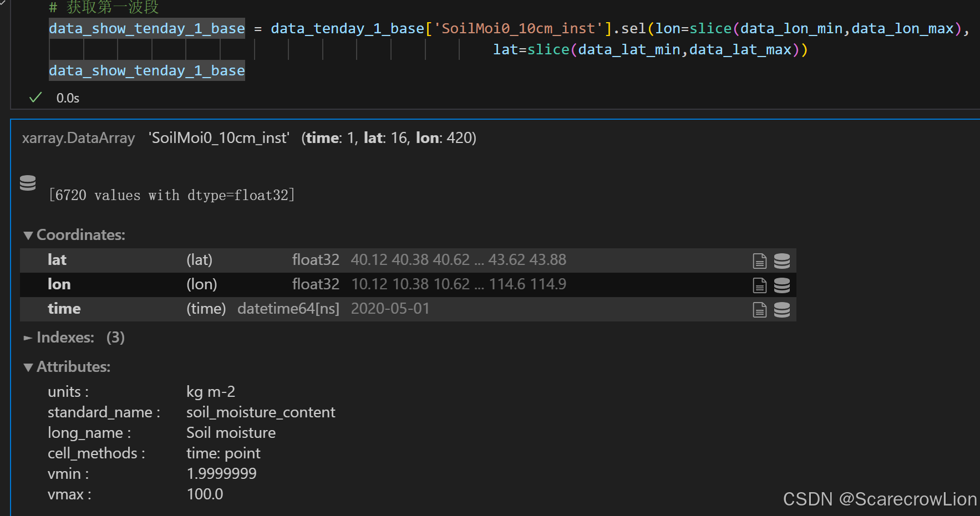
Task: Click the soil_moisture_content standard_name value
Action: click(261, 412)
